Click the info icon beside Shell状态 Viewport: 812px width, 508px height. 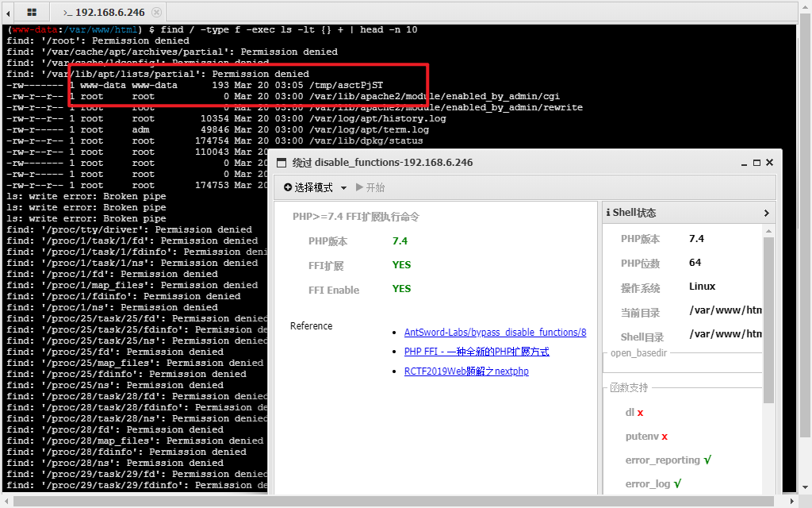tap(608, 213)
